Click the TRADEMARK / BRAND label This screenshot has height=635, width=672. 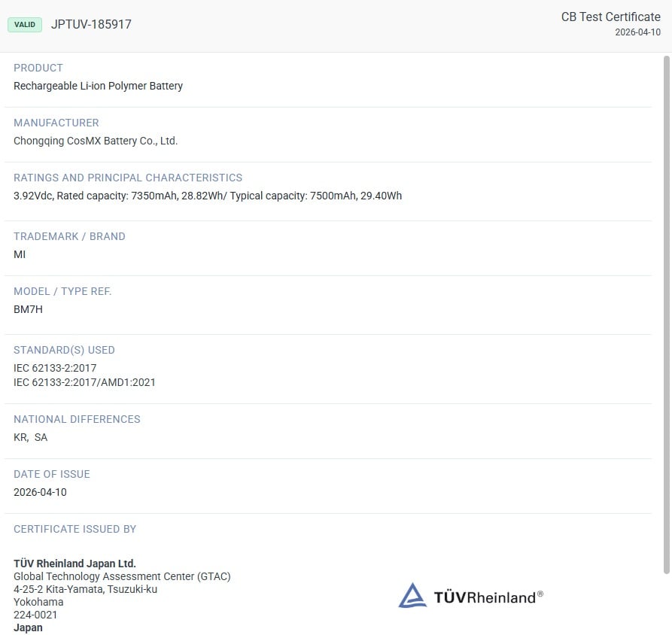tap(69, 236)
